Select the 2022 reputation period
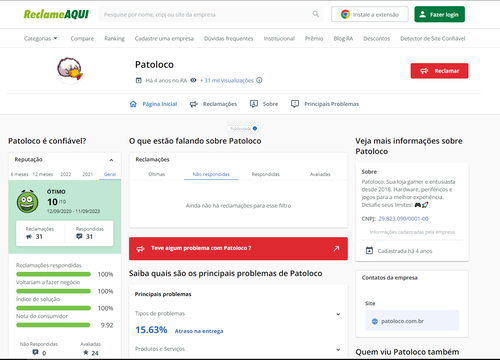This screenshot has height=360, width=500. click(66, 174)
